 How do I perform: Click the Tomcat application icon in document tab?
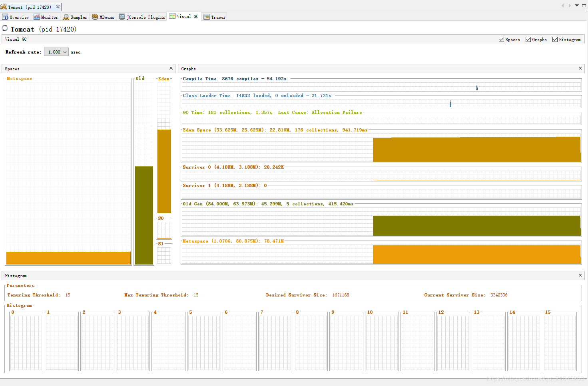pyautogui.click(x=4, y=7)
